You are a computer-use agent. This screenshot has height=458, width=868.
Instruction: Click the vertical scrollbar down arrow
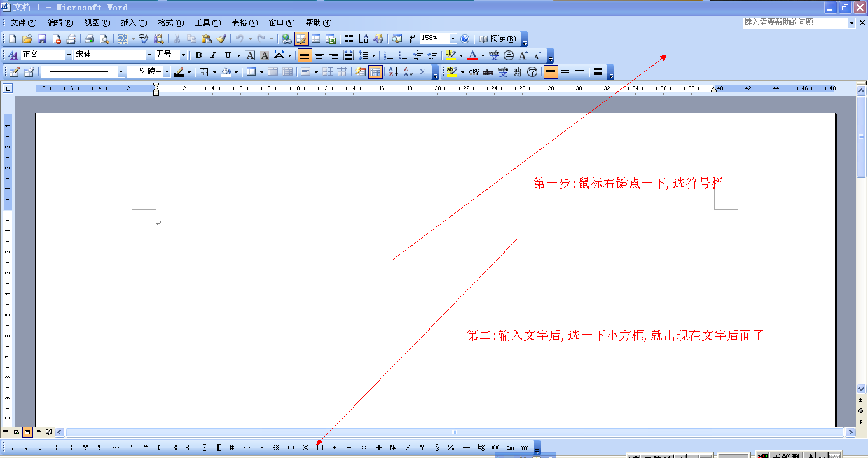click(862, 389)
